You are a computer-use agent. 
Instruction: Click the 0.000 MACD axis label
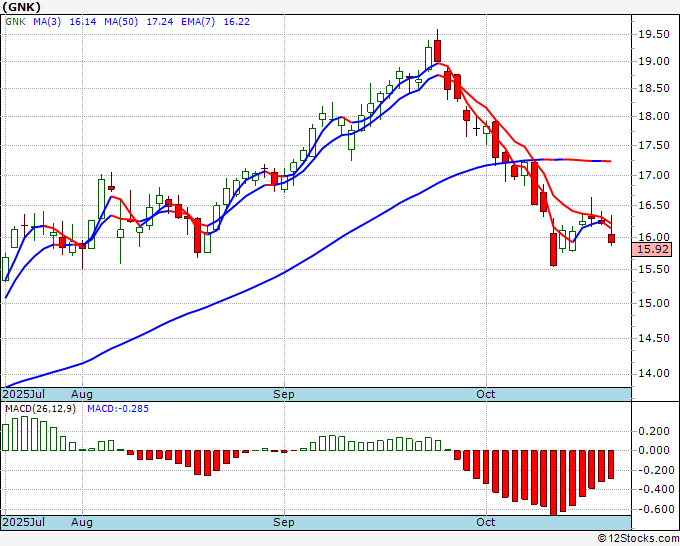(x=654, y=451)
